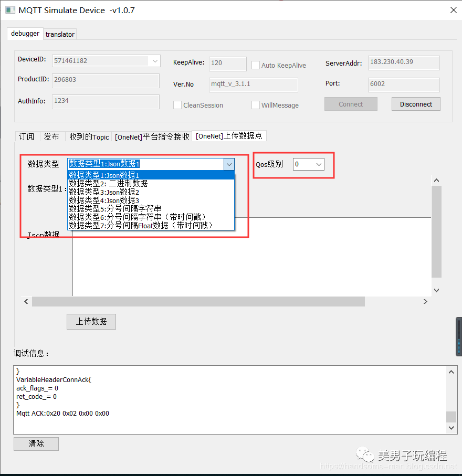Click the MQTT Simulate Device title bar icon
Viewport: 462px width, 476px height.
click(10, 10)
